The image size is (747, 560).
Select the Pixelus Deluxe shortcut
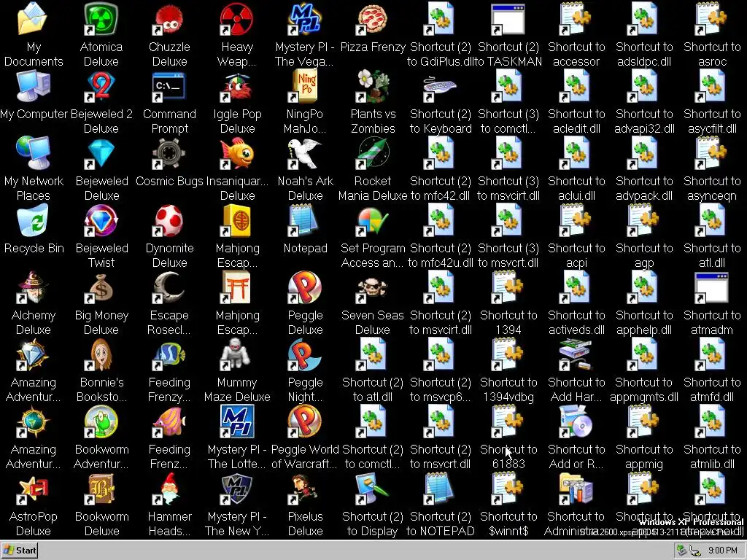305,489
